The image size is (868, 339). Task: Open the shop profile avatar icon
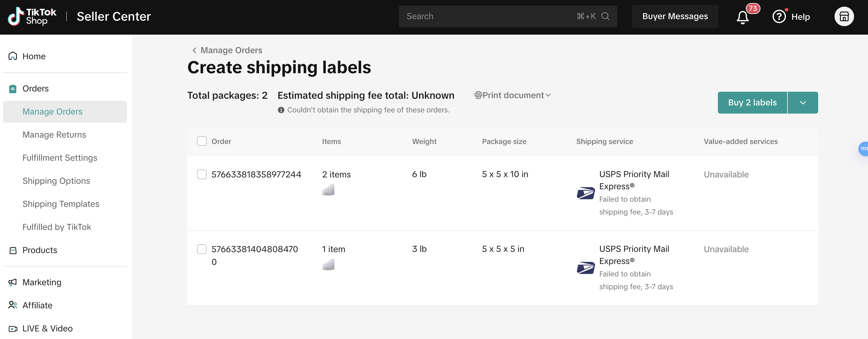coord(843,16)
